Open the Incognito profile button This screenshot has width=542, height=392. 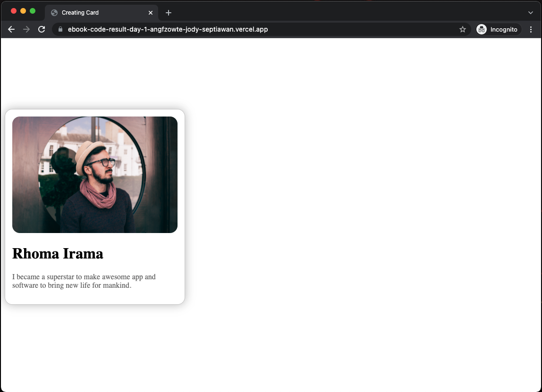click(498, 29)
